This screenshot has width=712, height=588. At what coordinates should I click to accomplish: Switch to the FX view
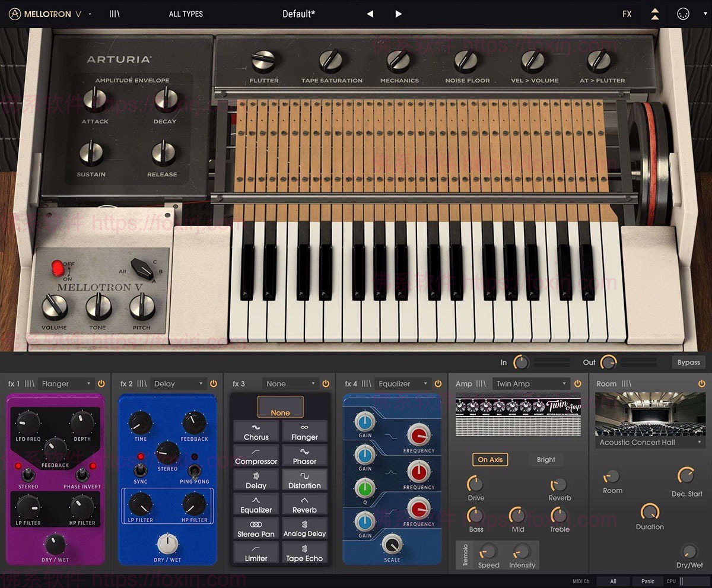[x=627, y=13]
